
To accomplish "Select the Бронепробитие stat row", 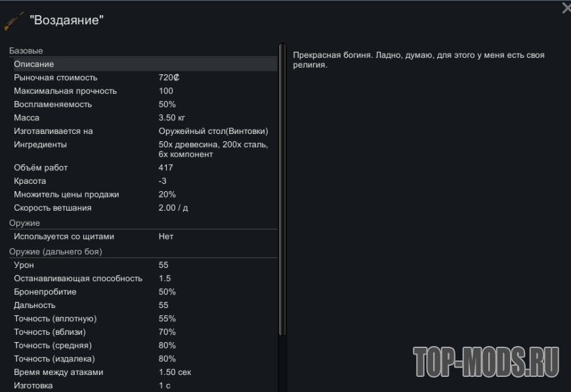I will click(x=144, y=292).
